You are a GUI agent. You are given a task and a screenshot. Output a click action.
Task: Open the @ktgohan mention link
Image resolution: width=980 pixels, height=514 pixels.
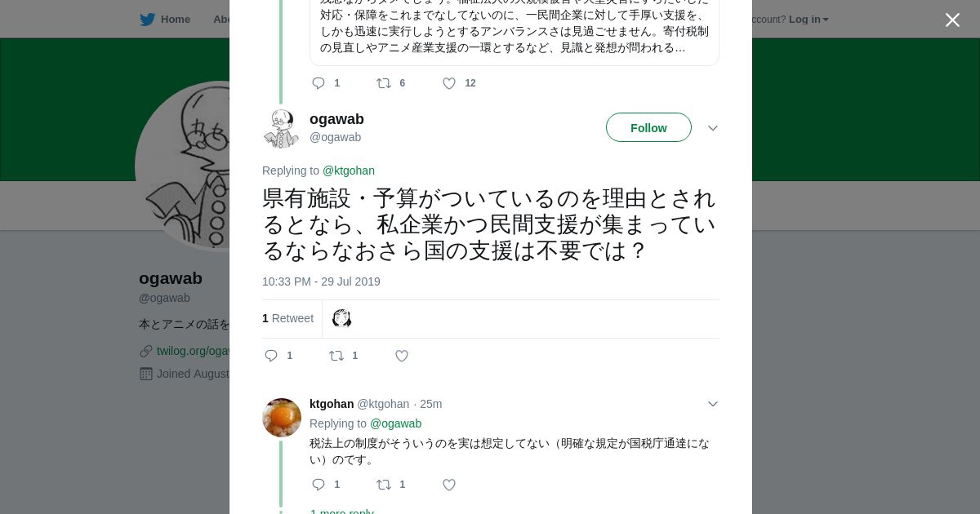[349, 171]
